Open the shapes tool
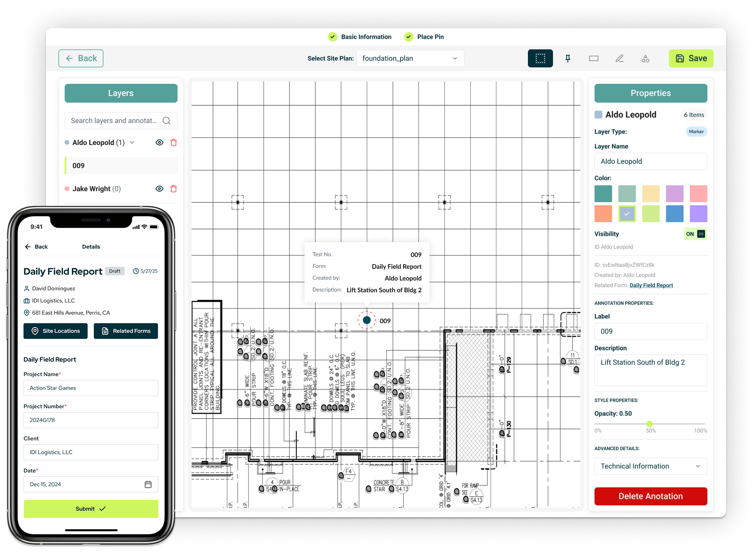Image resolution: width=756 pixels, height=552 pixels. coord(645,58)
